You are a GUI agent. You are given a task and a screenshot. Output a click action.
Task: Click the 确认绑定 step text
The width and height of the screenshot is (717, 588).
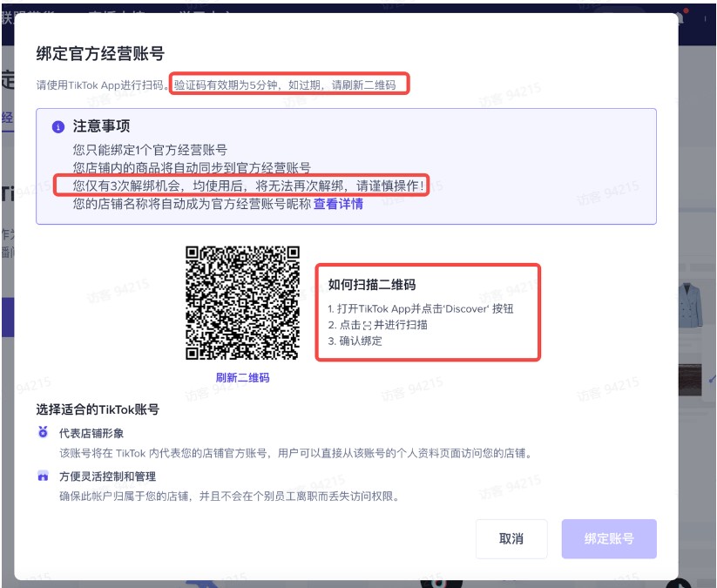coord(360,341)
